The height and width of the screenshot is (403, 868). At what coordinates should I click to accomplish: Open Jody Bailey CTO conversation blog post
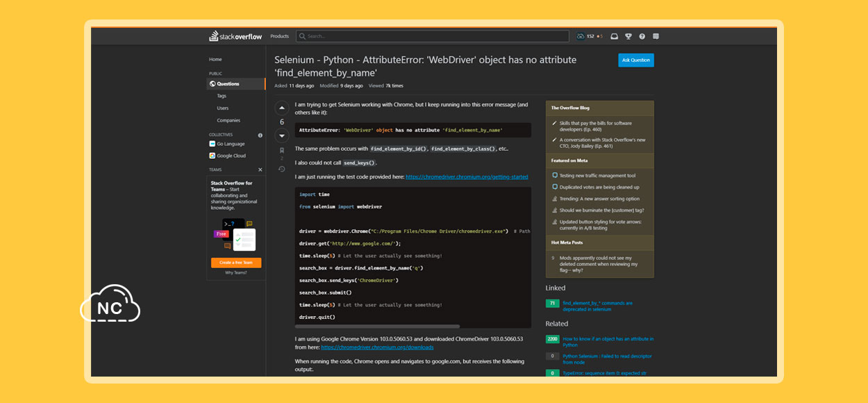(x=602, y=143)
